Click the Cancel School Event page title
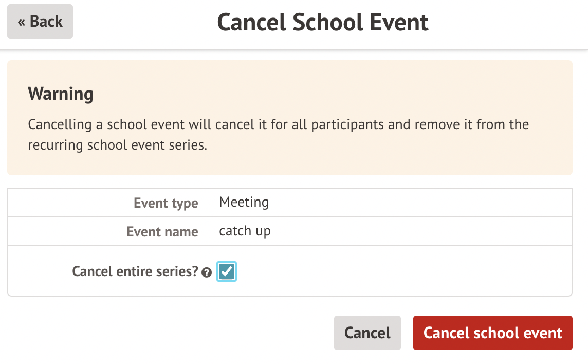The height and width of the screenshot is (364, 588). (x=323, y=23)
